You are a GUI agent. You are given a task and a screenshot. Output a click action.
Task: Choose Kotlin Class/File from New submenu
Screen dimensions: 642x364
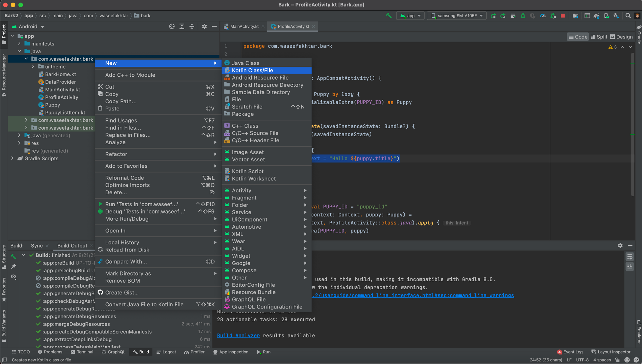pos(252,70)
